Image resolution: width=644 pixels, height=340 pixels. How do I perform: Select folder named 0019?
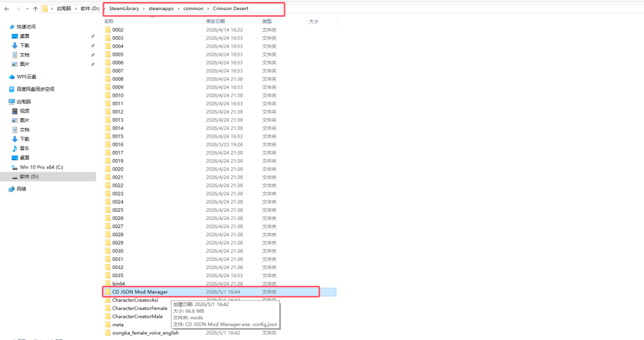pos(118,161)
